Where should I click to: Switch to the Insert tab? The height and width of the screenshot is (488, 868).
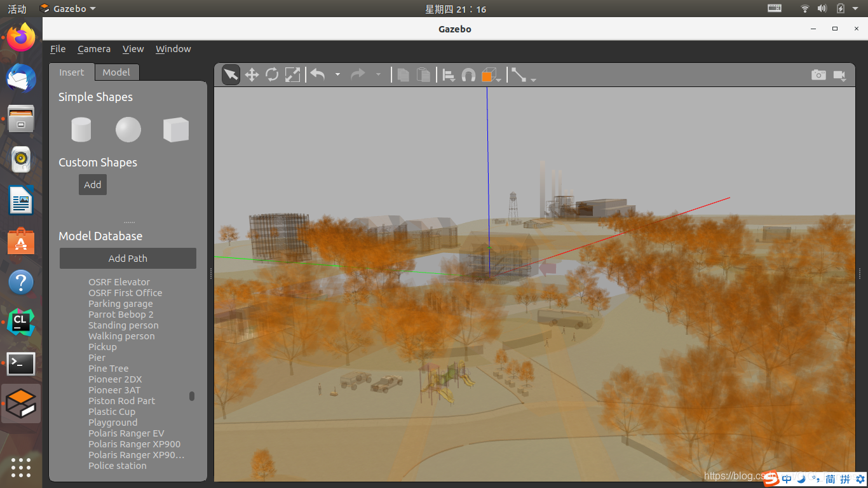click(72, 72)
